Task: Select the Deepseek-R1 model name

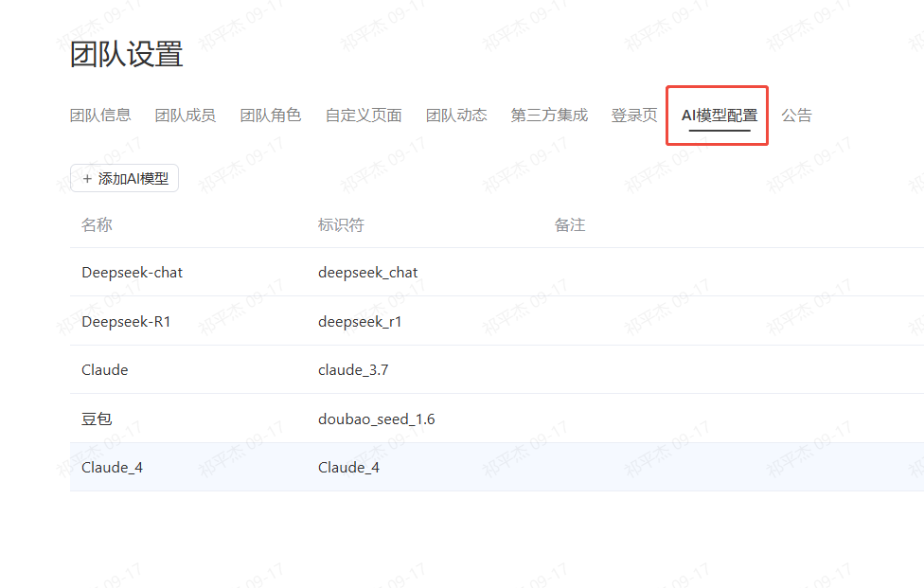Action: (126, 322)
